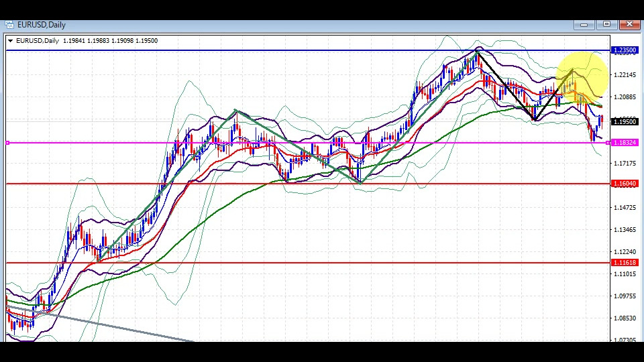Click the 1.14725 price scale value
This screenshot has width=644, height=362.
(625, 208)
